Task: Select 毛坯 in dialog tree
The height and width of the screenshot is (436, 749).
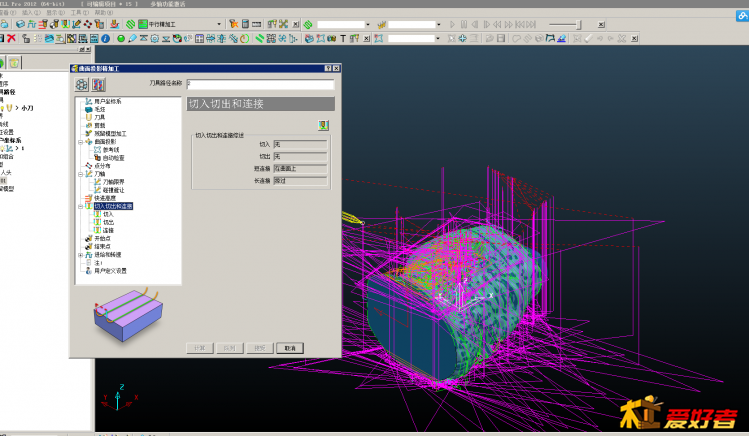Action: (99, 109)
